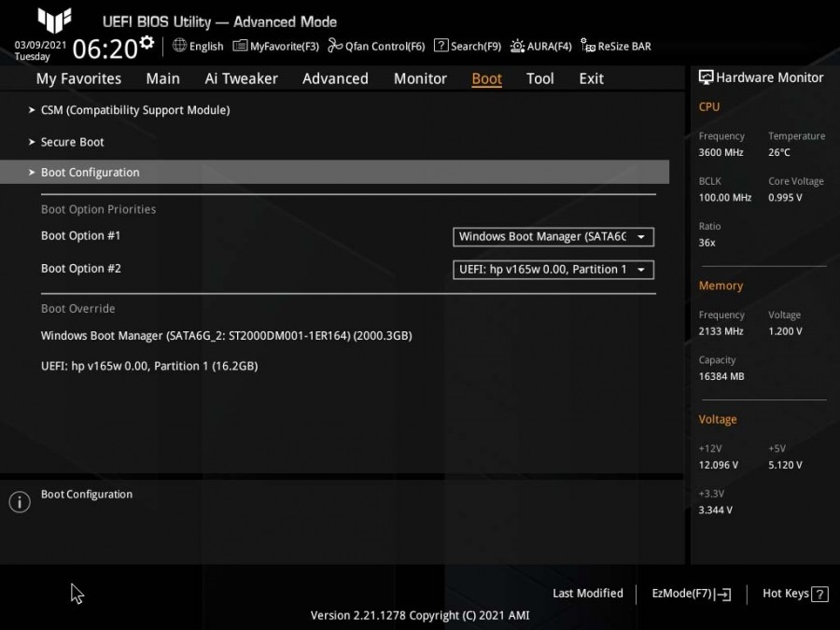Click CPU frequency value 3600 MHz
This screenshot has height=630, width=840.
point(721,153)
